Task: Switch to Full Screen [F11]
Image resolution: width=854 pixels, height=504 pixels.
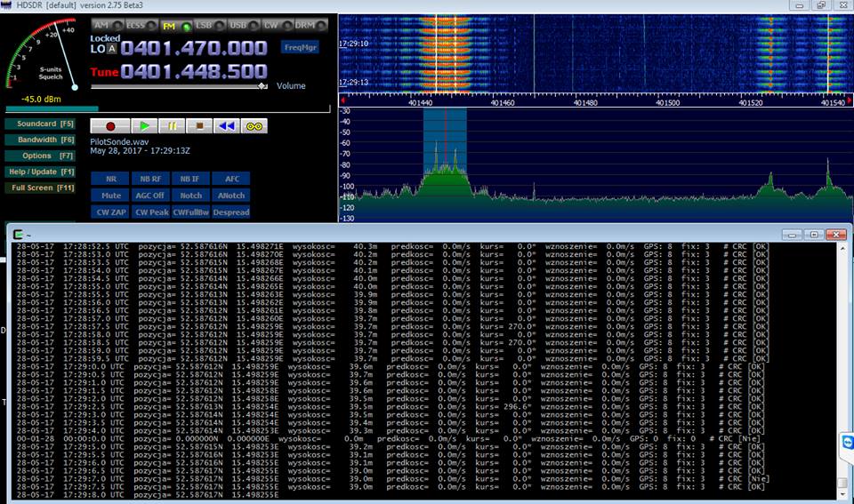Action: (x=40, y=188)
